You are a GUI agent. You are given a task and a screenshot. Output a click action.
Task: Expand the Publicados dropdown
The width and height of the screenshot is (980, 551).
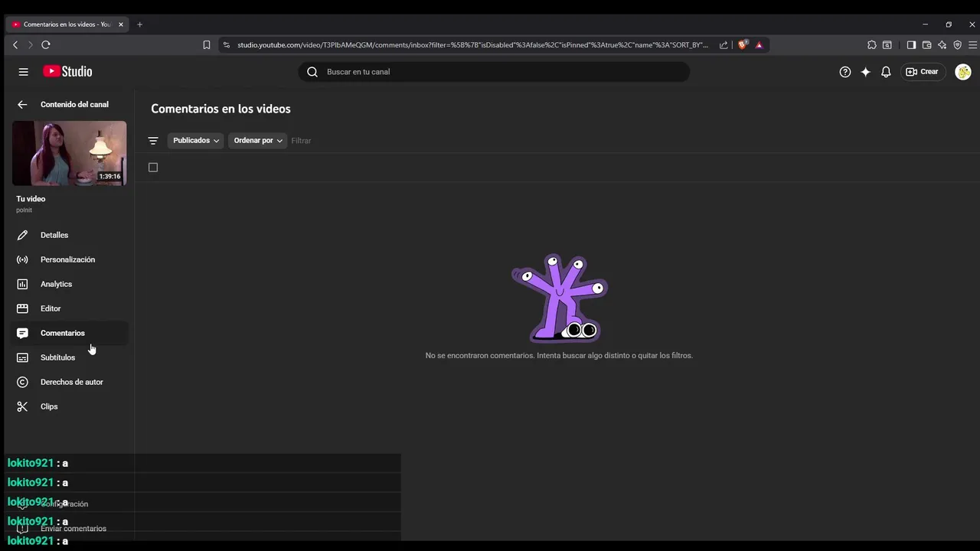tap(196, 141)
